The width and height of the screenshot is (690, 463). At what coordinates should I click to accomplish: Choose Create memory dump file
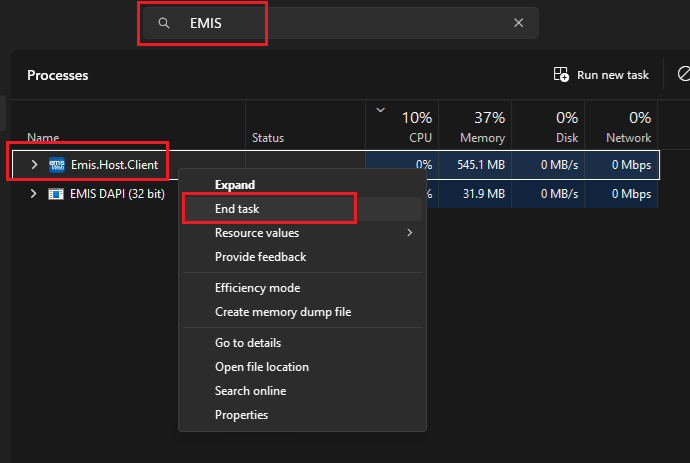(283, 312)
